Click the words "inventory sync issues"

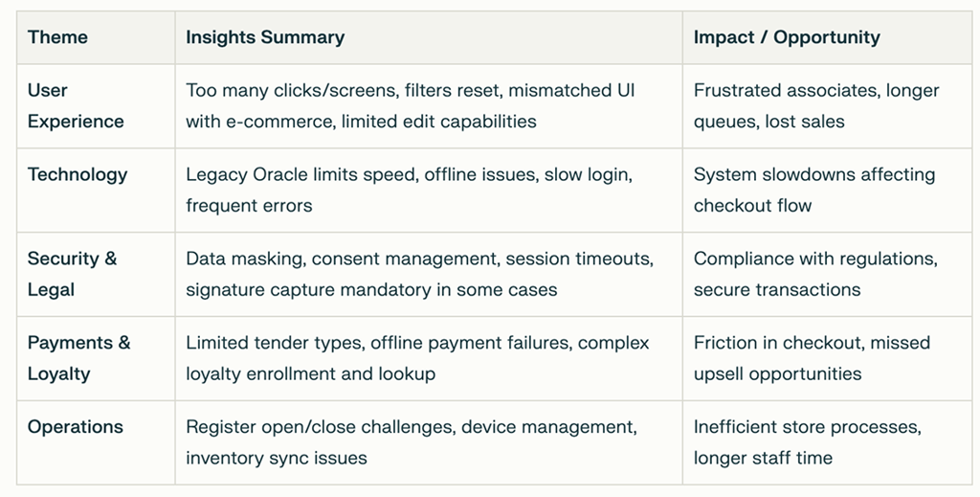click(x=277, y=458)
